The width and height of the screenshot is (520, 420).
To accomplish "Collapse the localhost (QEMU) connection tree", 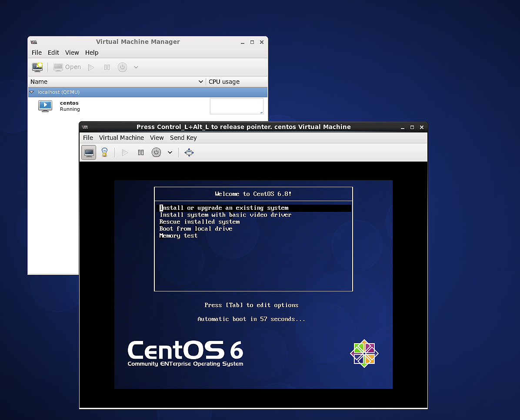I will (32, 92).
